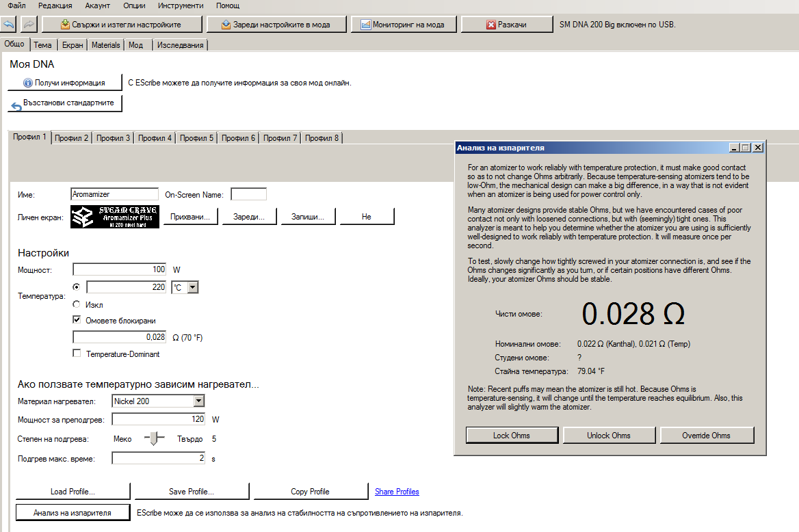The height and width of the screenshot is (532, 799).
Task: Click Свържи и изтегли настройките toolbar button
Action: (x=122, y=25)
